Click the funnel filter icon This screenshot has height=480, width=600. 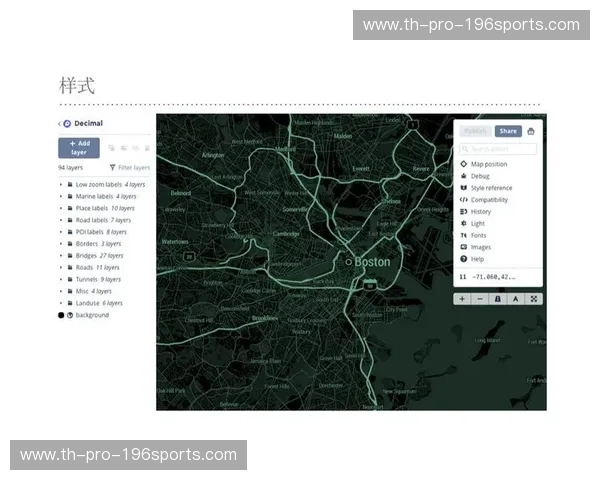click(112, 167)
